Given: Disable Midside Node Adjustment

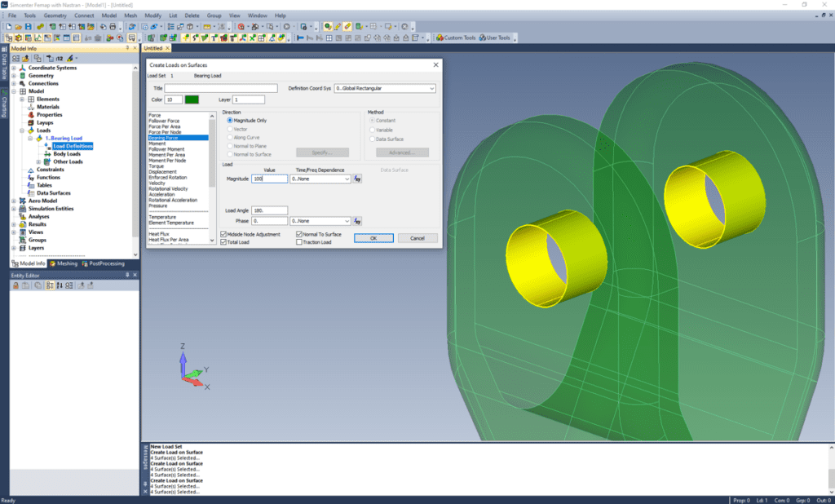Looking at the screenshot, I should click(x=223, y=235).
